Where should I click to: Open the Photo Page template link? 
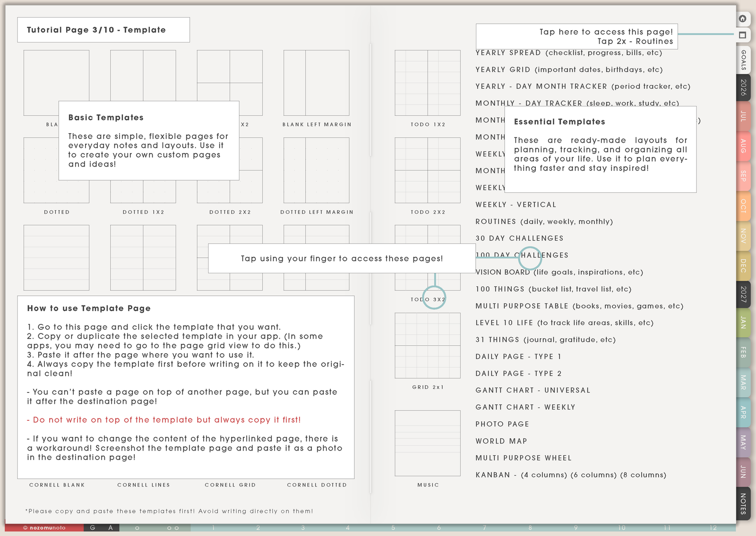click(x=502, y=424)
